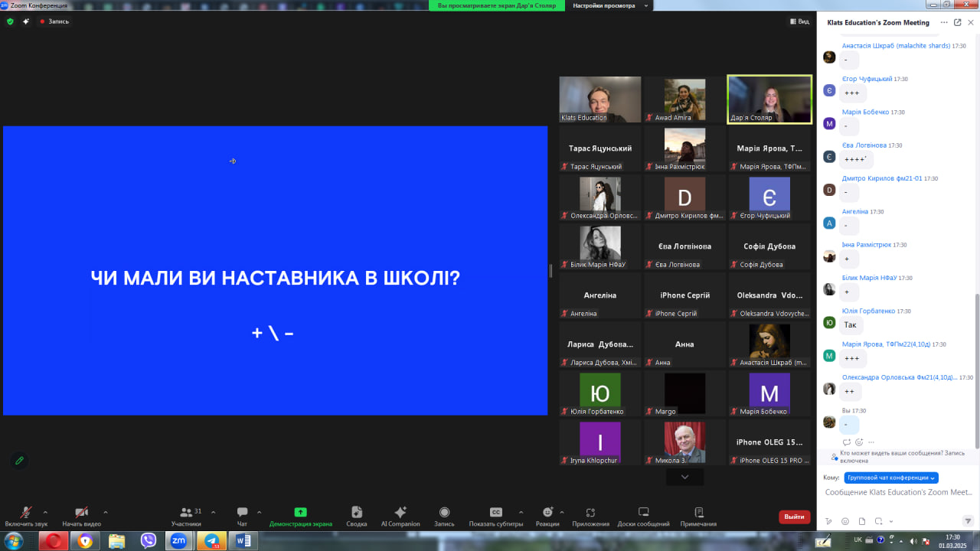Expand Настройки просмотра dropdown

coord(611,5)
